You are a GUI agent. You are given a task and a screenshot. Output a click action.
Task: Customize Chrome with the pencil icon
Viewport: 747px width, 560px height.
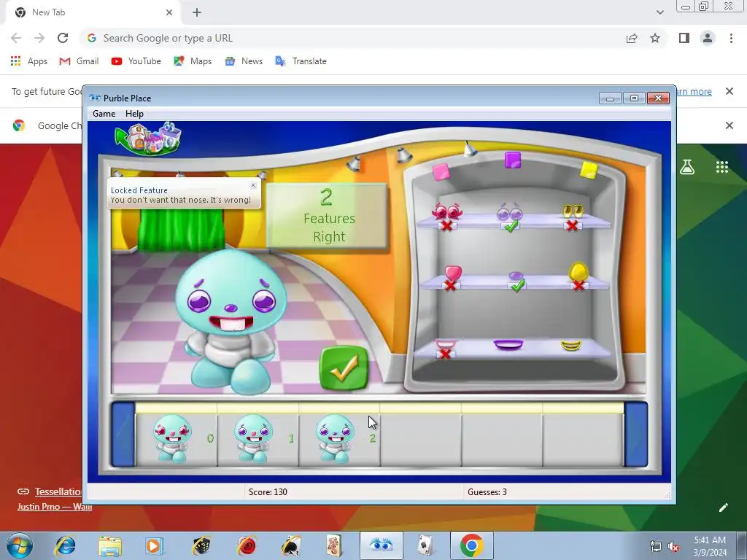click(x=723, y=507)
